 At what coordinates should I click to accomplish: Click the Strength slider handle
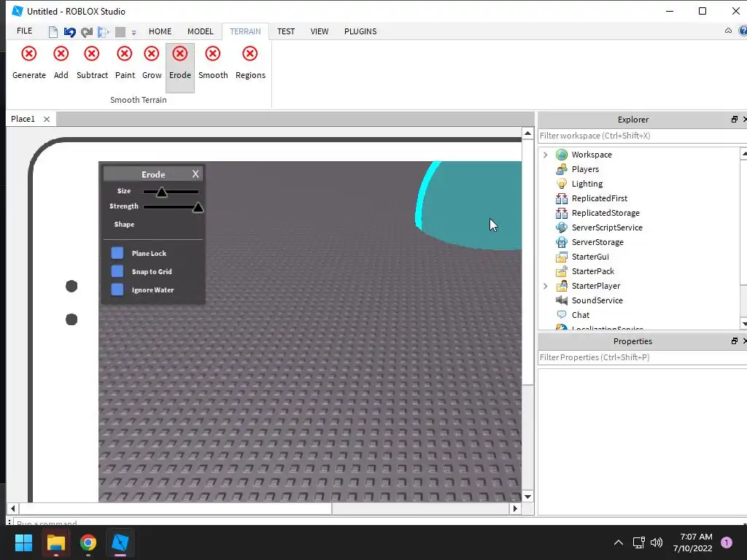[198, 207]
